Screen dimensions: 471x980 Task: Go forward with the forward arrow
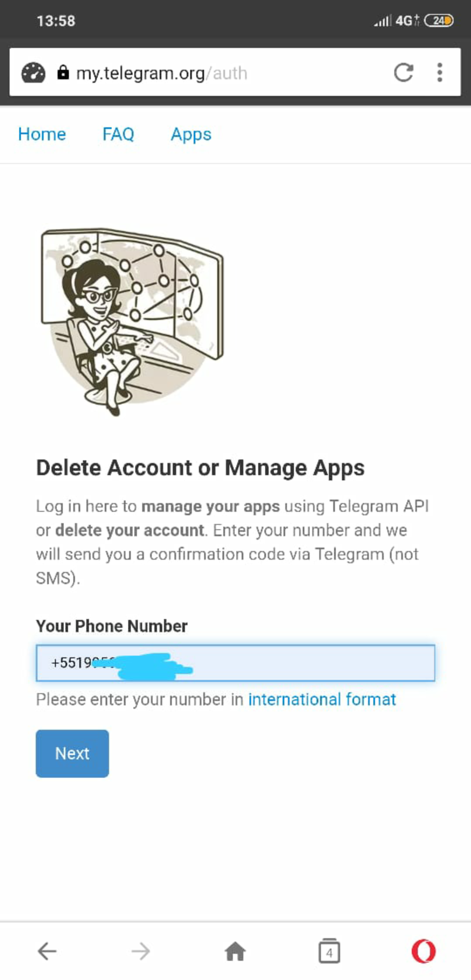[x=141, y=951]
